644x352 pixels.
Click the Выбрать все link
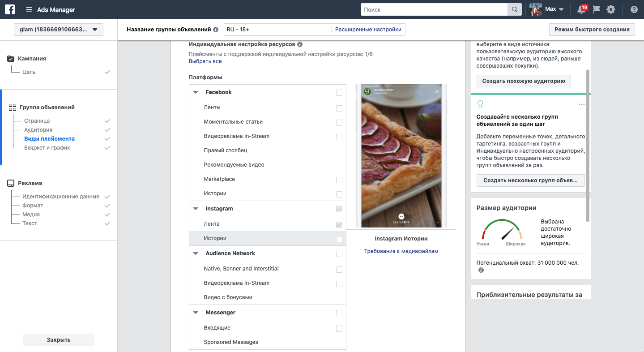tap(205, 61)
